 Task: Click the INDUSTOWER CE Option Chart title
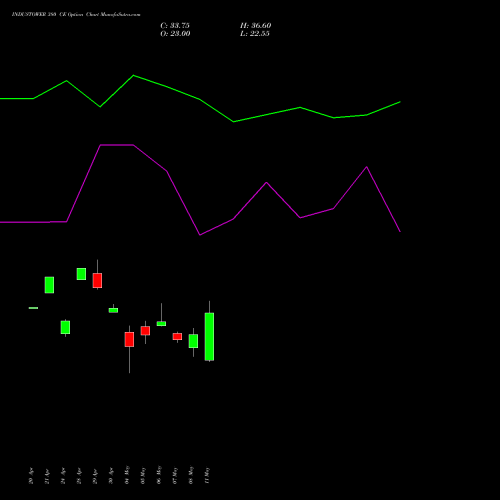coord(76,14)
